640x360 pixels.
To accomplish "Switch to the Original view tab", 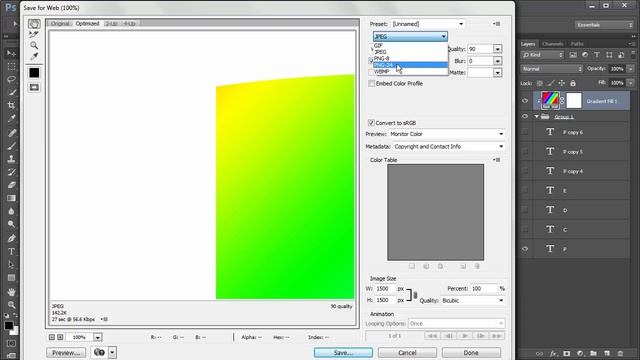I will tap(60, 23).
